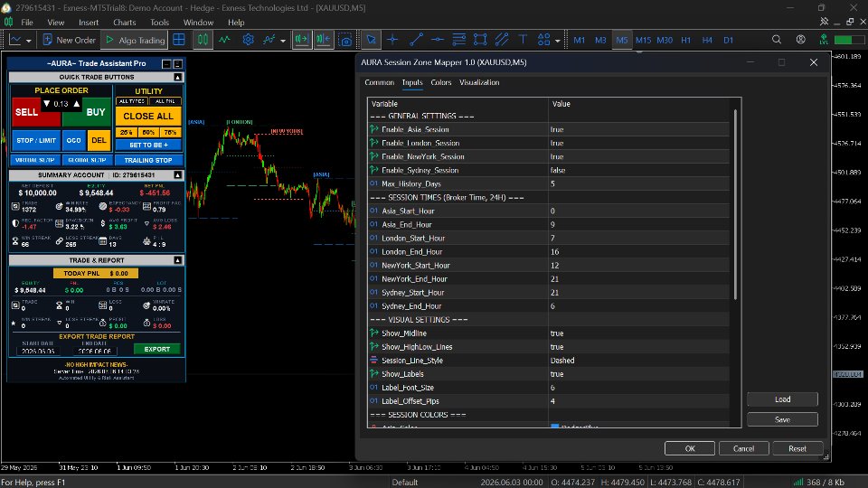This screenshot has width=868, height=488.
Task: Edit Max_History_Days value 5
Action: click(x=639, y=183)
